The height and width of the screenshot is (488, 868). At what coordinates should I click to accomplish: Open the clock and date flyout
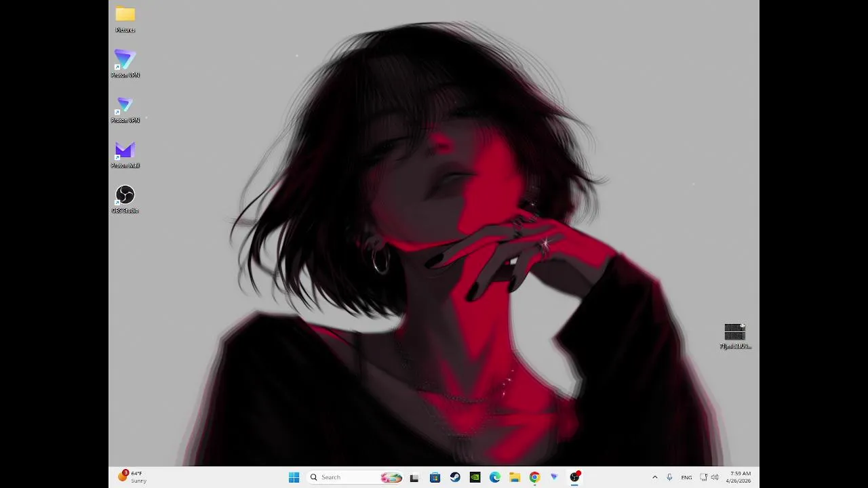(738, 477)
